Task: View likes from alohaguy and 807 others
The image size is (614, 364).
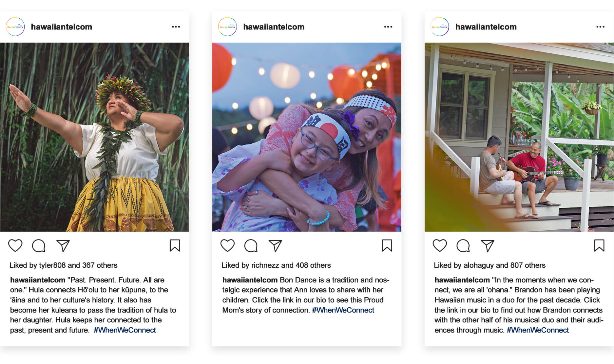Action: pyautogui.click(x=489, y=265)
